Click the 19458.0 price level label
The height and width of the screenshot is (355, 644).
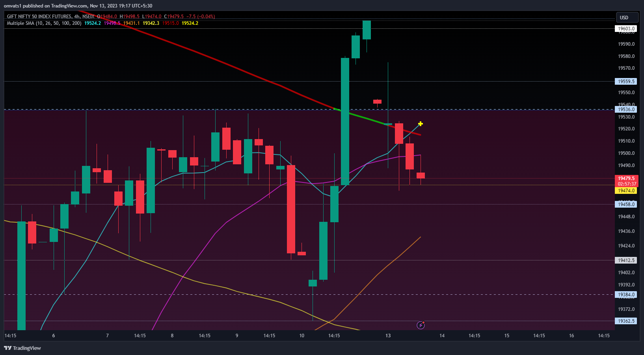click(626, 204)
